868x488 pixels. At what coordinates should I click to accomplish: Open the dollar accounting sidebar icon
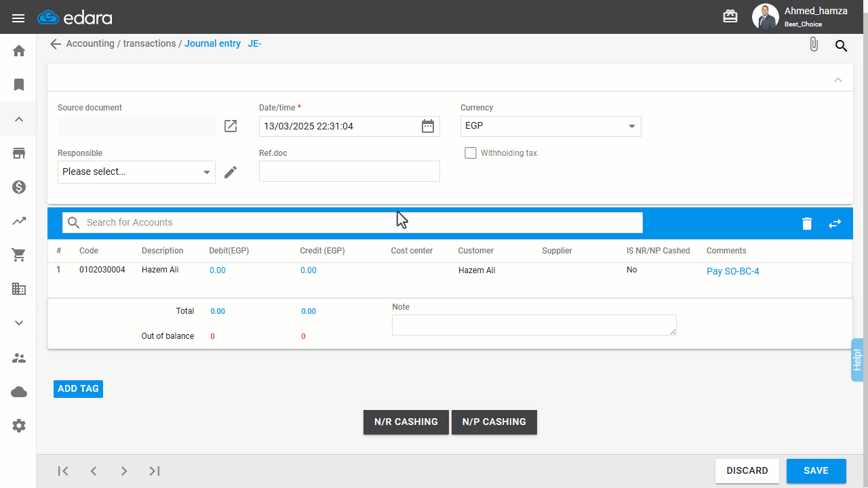pyautogui.click(x=19, y=187)
